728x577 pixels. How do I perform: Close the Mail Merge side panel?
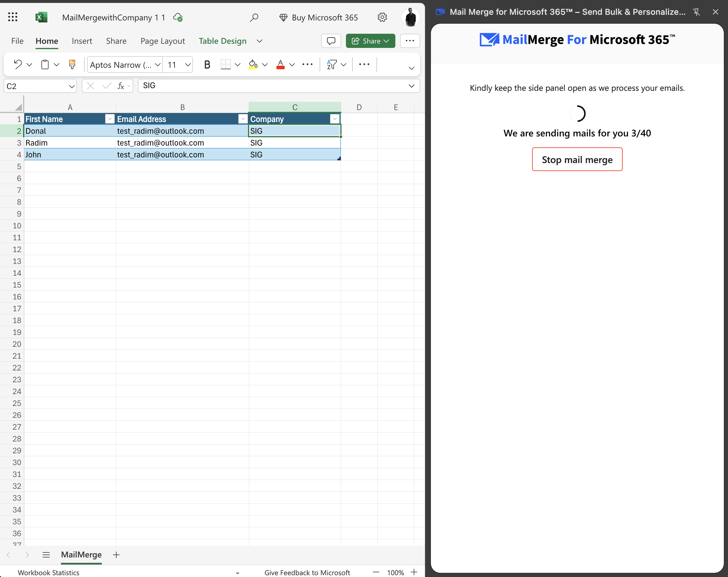[x=715, y=12]
